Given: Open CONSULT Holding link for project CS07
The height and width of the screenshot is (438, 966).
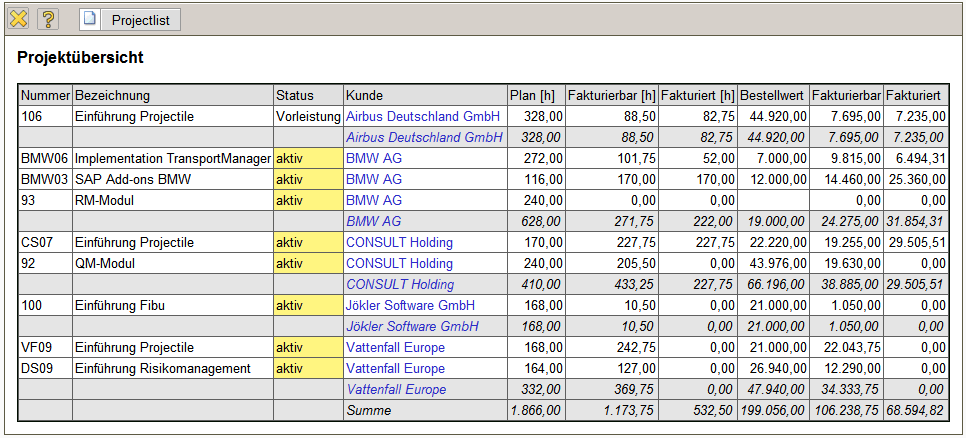Looking at the screenshot, I should click(399, 242).
